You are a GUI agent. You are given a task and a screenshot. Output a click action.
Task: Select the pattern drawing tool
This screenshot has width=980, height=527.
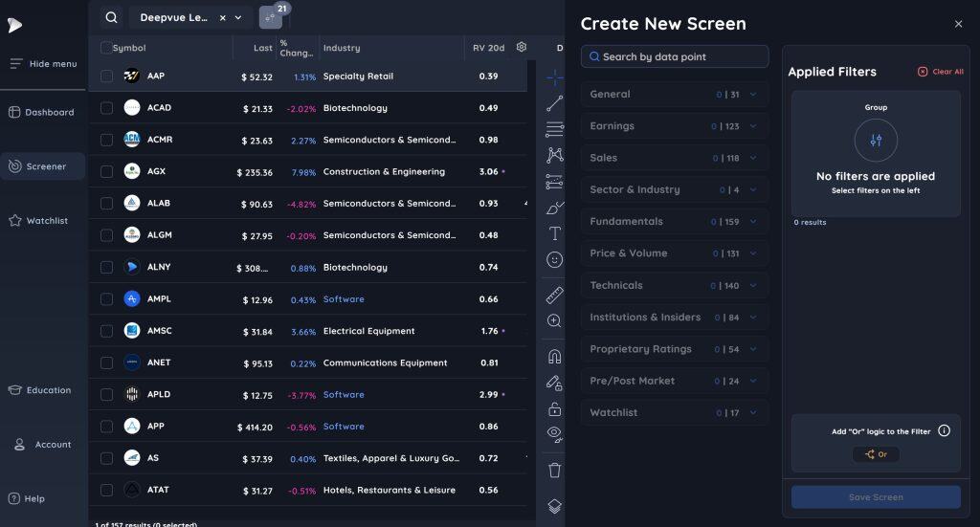pyautogui.click(x=554, y=155)
